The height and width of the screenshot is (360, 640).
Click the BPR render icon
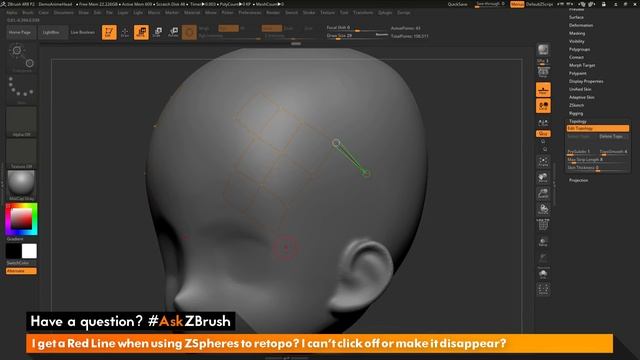(x=543, y=50)
